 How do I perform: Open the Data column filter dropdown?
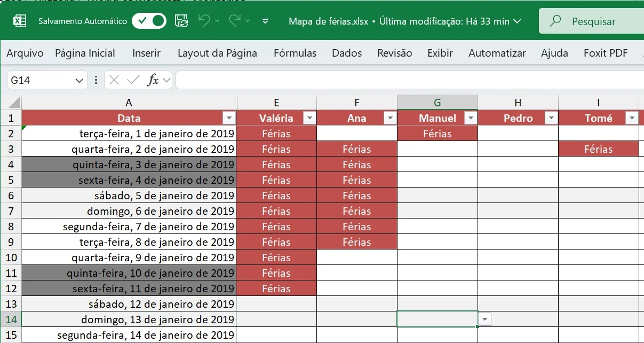229,118
